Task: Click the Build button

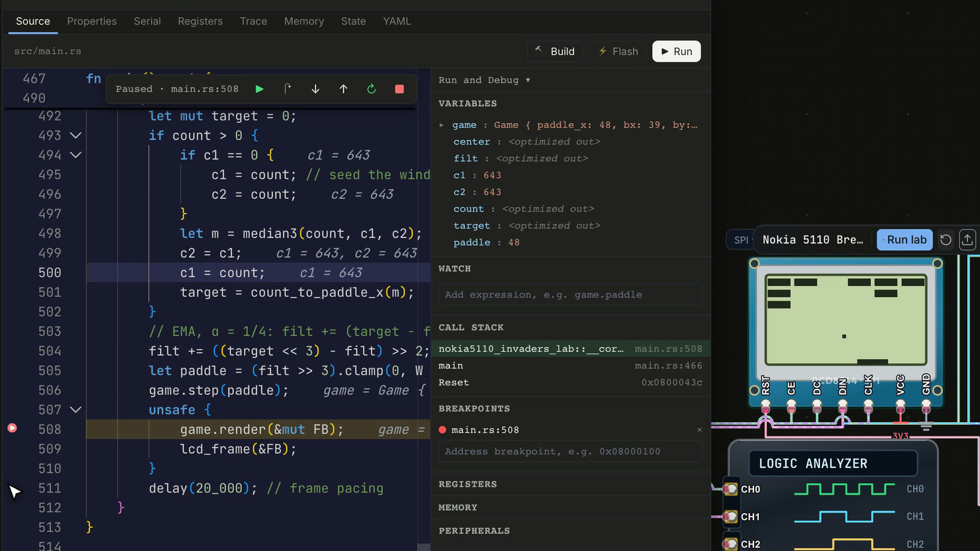Action: coord(555,51)
